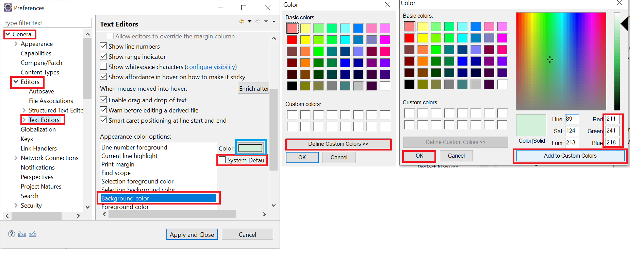The image size is (644, 265).
Task: Select Foreground color in the list
Action: coord(125,207)
